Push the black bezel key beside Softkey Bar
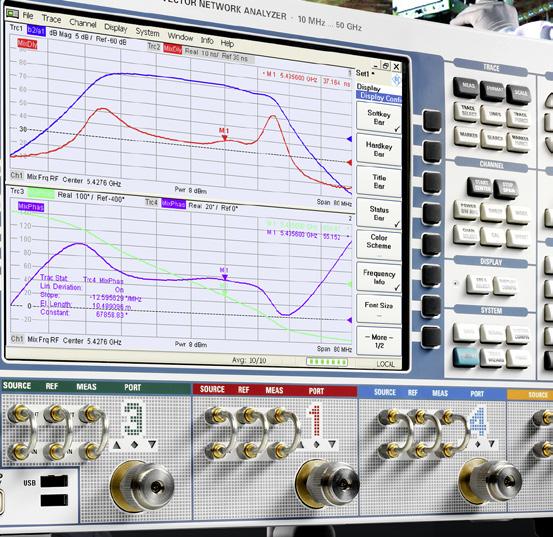The width and height of the screenshot is (553, 537). click(x=432, y=121)
